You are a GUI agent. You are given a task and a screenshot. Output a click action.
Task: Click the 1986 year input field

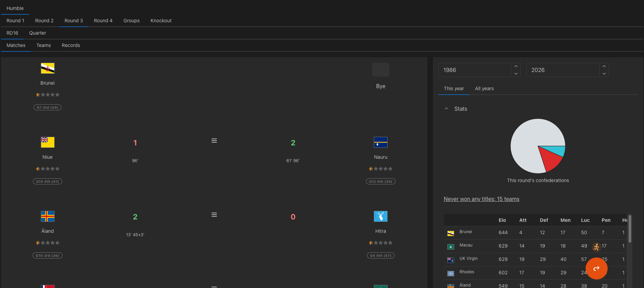click(x=475, y=70)
